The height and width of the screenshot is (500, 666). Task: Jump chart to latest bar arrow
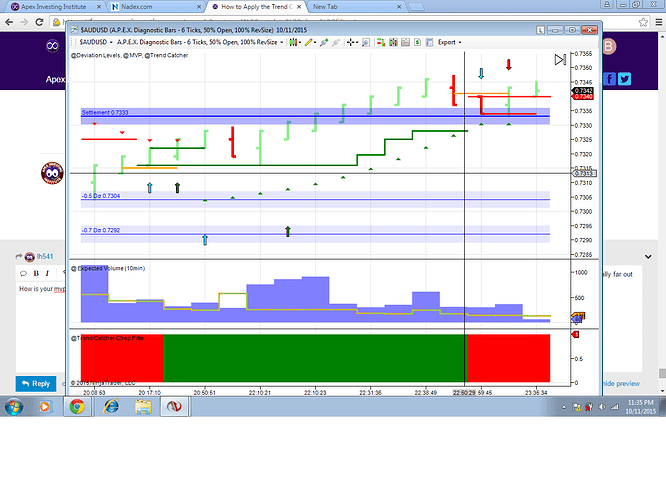[x=560, y=60]
